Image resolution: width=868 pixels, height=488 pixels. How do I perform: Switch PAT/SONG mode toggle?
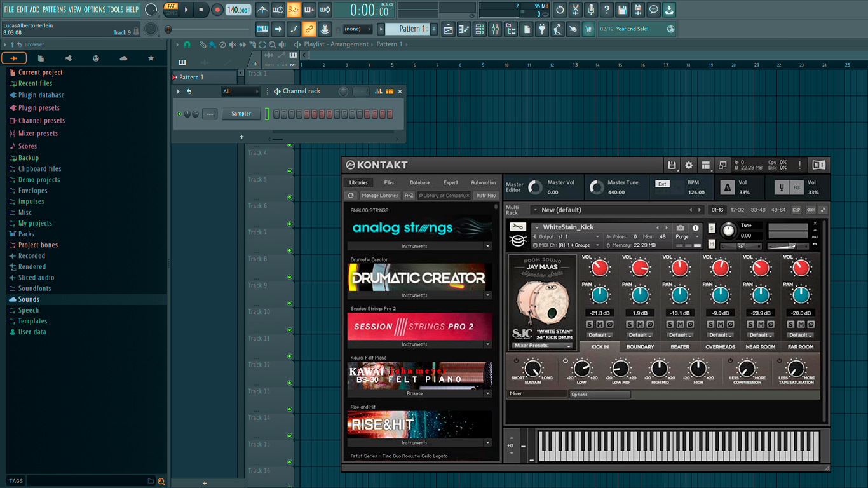171,10
